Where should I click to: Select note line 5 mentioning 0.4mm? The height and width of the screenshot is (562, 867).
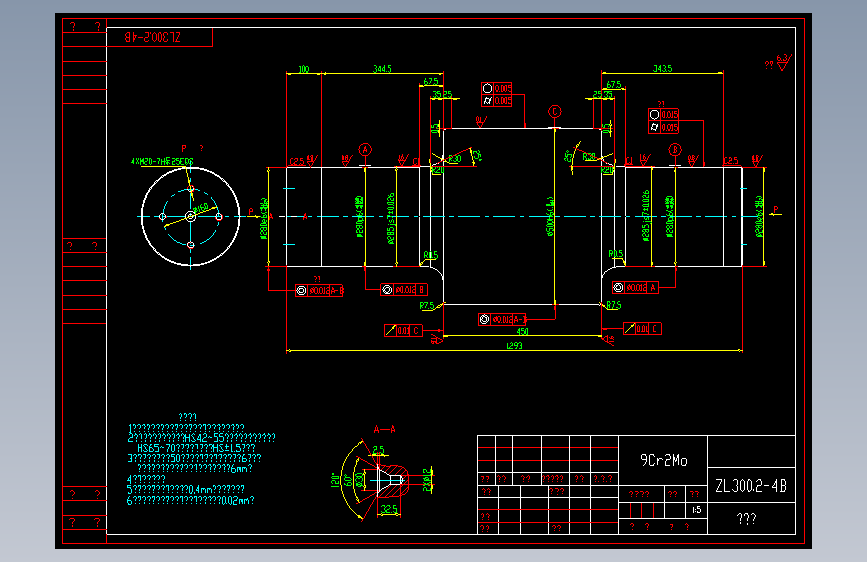[x=186, y=489]
